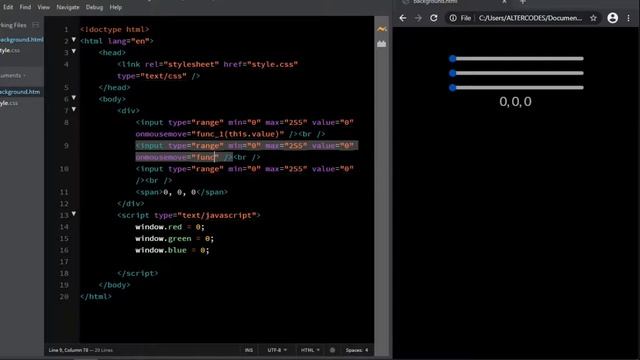Collapse the body tag fold on line 6
This screenshot has height=360, width=640.
tap(74, 98)
